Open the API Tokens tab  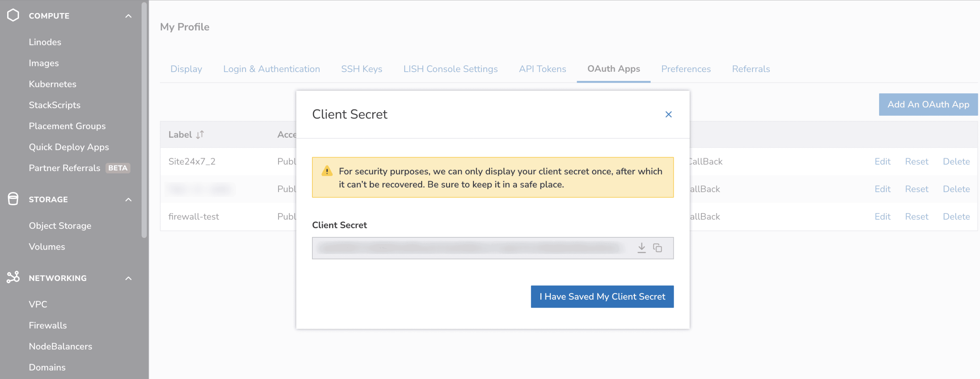[543, 69]
